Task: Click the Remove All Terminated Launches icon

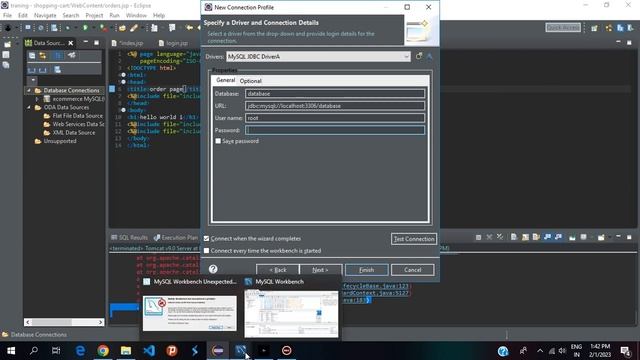Action: coord(500,237)
